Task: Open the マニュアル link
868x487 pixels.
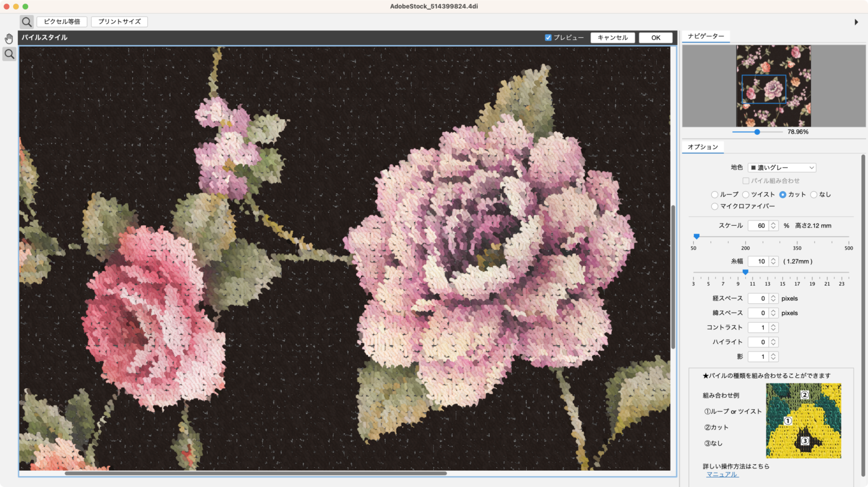Action: click(x=722, y=474)
